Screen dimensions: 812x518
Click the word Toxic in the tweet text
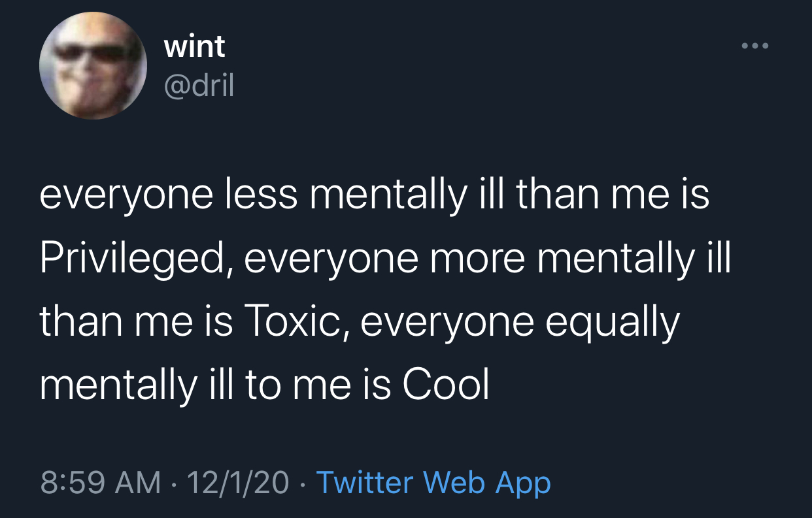point(294,319)
